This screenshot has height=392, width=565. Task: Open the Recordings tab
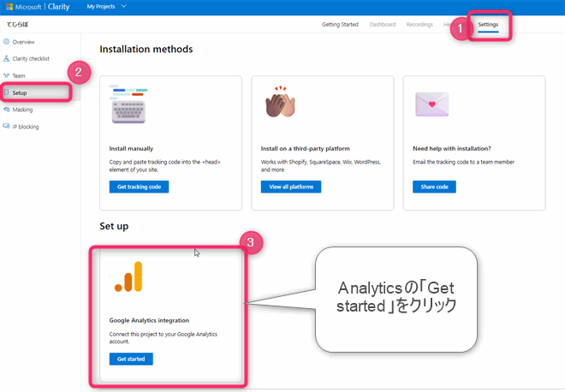click(419, 25)
